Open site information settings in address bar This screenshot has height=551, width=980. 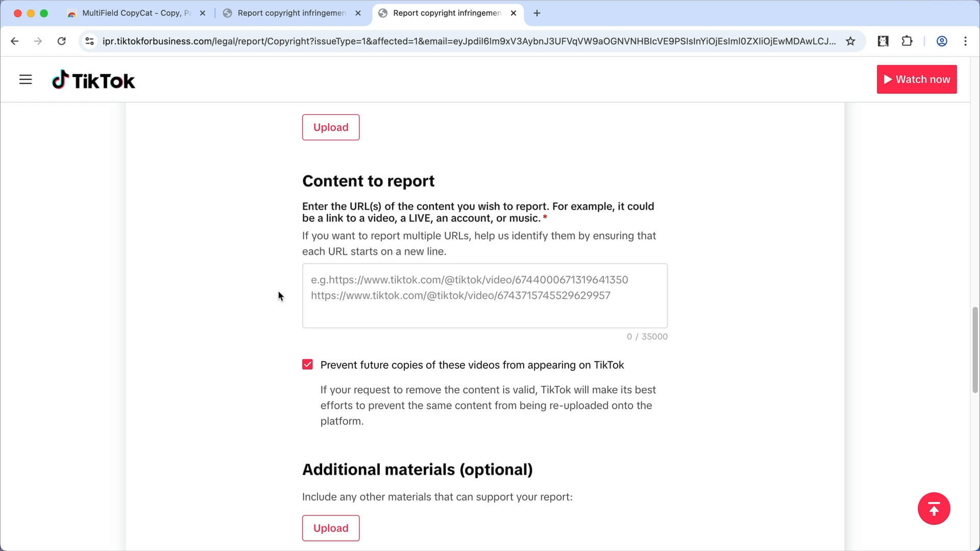(x=89, y=41)
